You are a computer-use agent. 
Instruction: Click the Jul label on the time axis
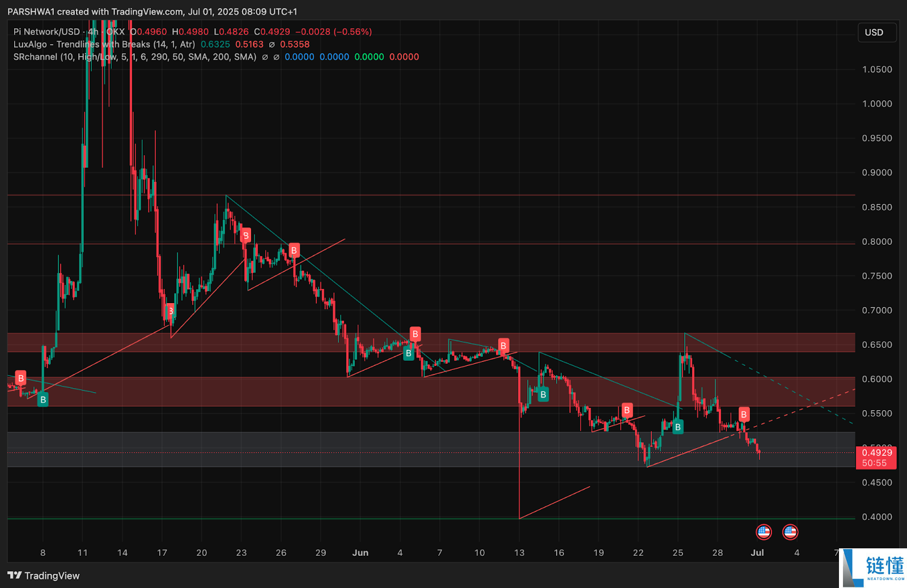(757, 553)
